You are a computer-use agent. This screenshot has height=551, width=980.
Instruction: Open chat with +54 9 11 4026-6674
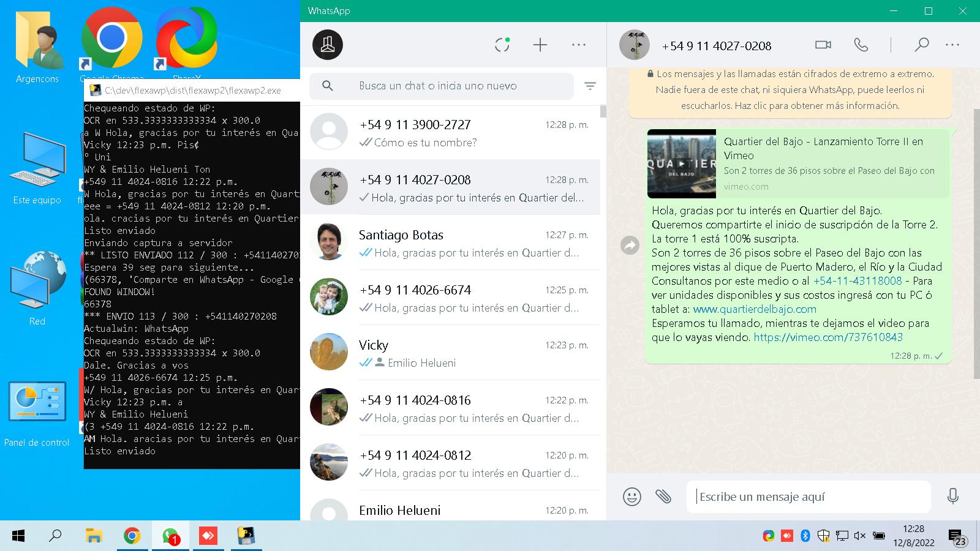tap(450, 298)
